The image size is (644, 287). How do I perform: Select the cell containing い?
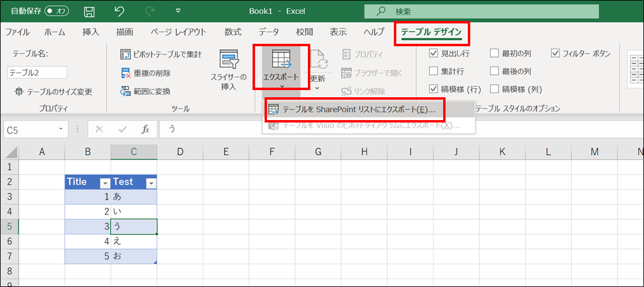[133, 211]
